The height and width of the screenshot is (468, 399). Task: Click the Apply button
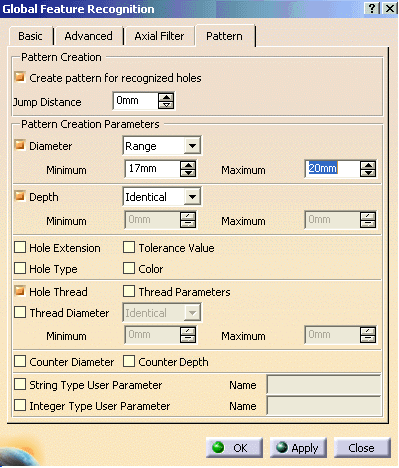point(298,448)
